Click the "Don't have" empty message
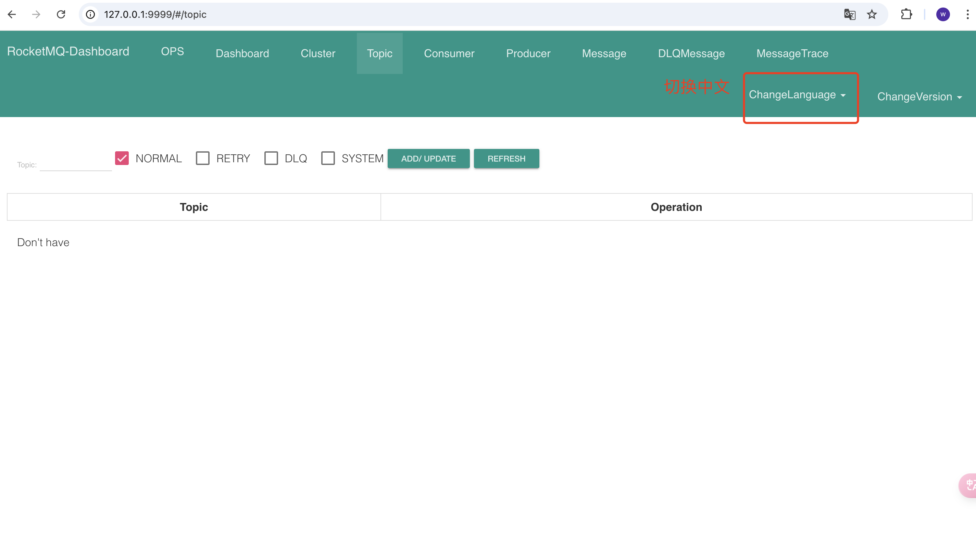 (x=43, y=242)
